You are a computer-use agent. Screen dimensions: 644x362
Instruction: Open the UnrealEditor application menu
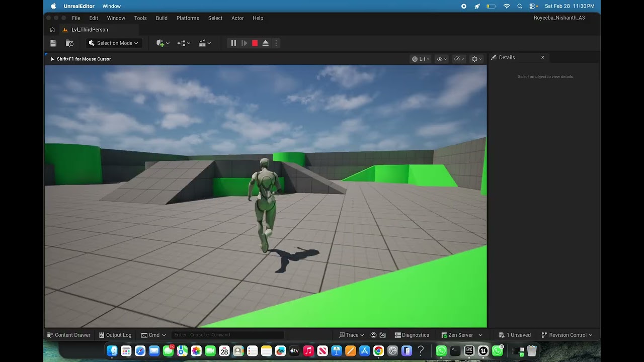pyautogui.click(x=79, y=6)
